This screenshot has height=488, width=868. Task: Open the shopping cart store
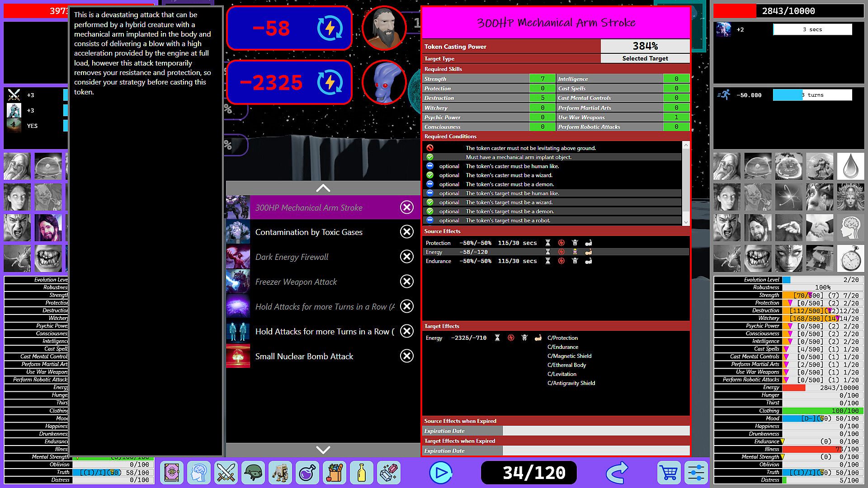point(669,473)
